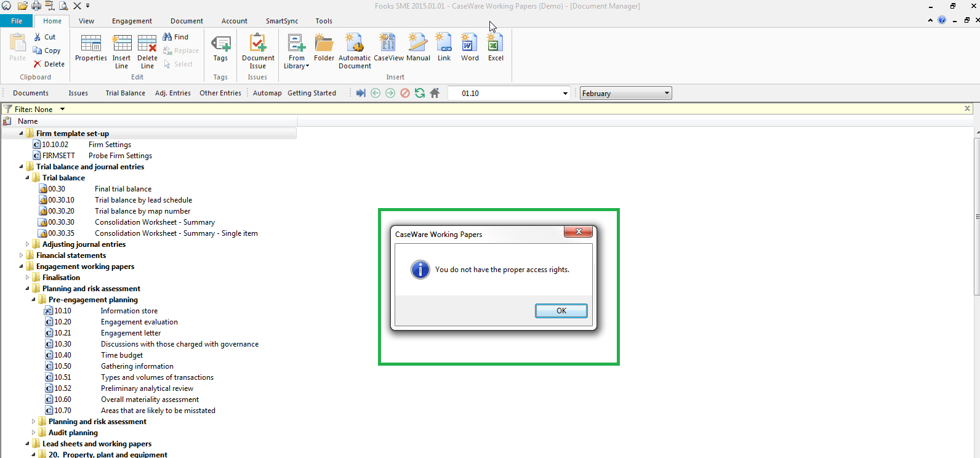The image size is (980, 458).
Task: Insert a Word document
Action: point(470,49)
